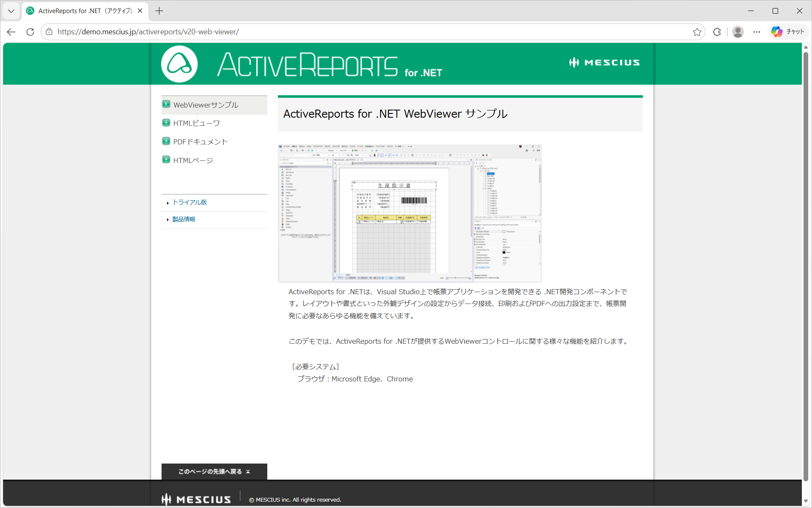Follow the 製品情報 link
Viewport: 812px width, 508px height.
(184, 219)
